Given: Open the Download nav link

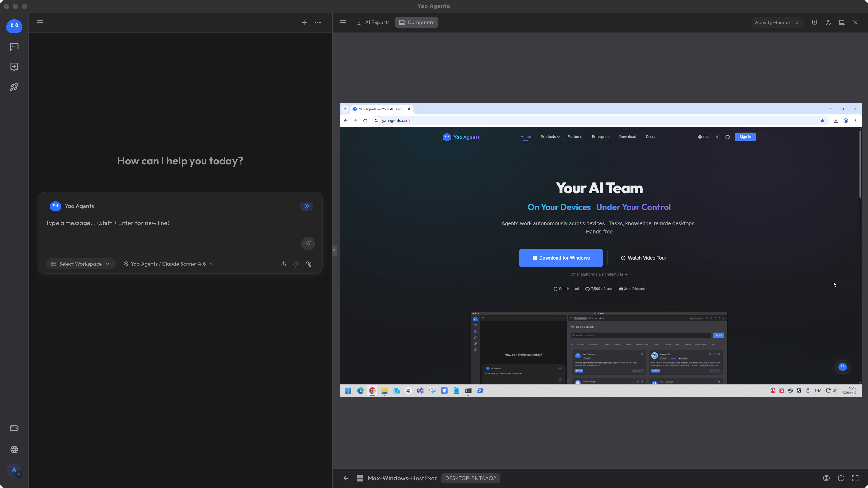Looking at the screenshot, I should pos(627,137).
